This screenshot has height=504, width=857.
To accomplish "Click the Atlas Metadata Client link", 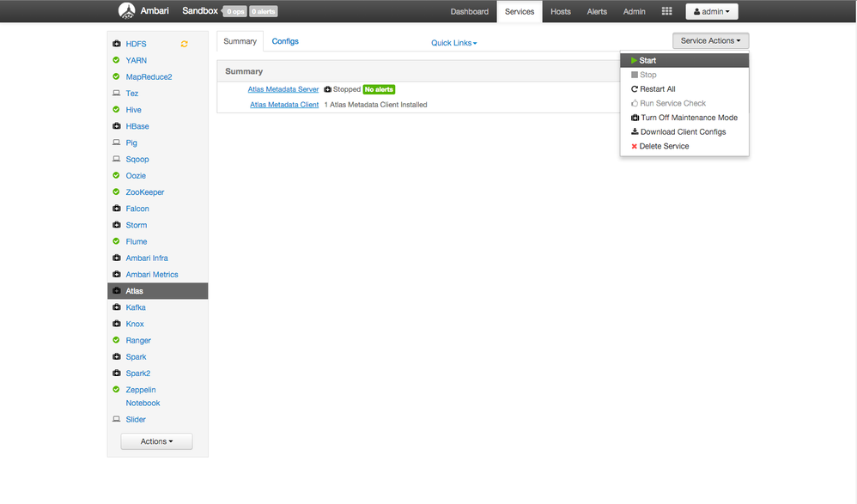I will 284,105.
